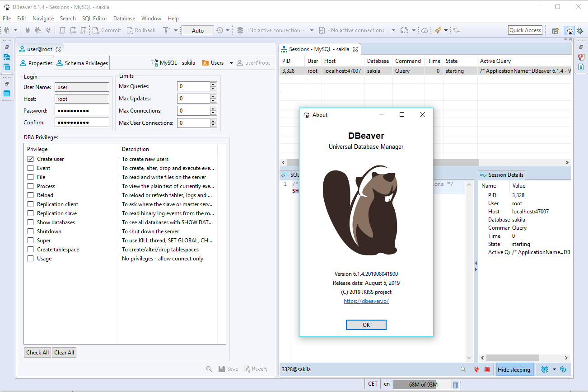Click the memory usage indicator in the status bar
Screen dimensions: 588x392
point(423,384)
